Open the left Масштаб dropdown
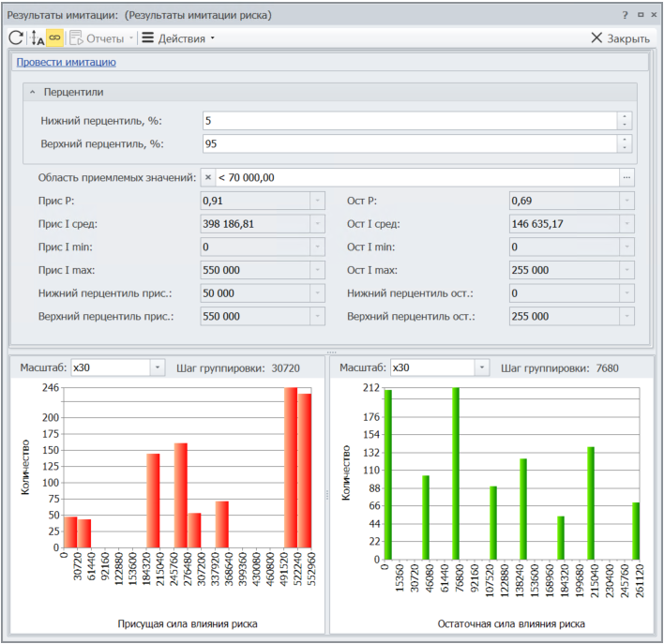The width and height of the screenshot is (664, 644). click(157, 367)
